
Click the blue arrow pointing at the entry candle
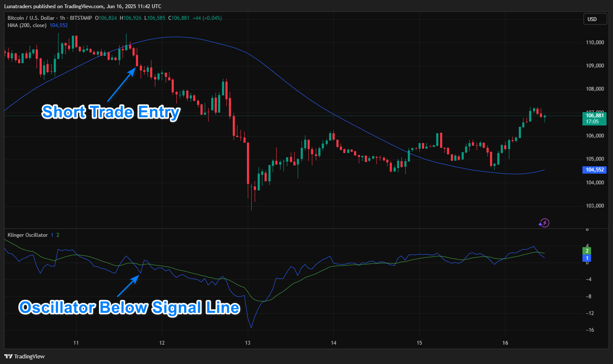coord(121,85)
